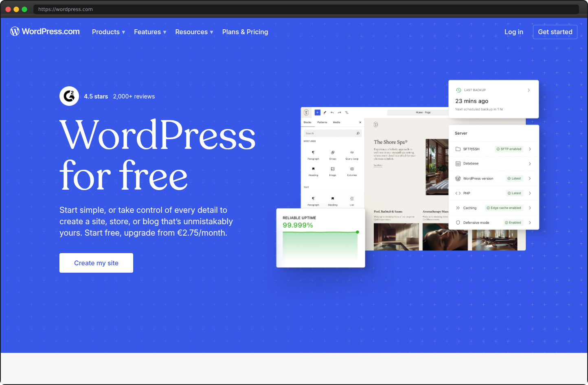This screenshot has height=385, width=588.
Task: Click the redo arrow icon
Action: pyautogui.click(x=339, y=112)
